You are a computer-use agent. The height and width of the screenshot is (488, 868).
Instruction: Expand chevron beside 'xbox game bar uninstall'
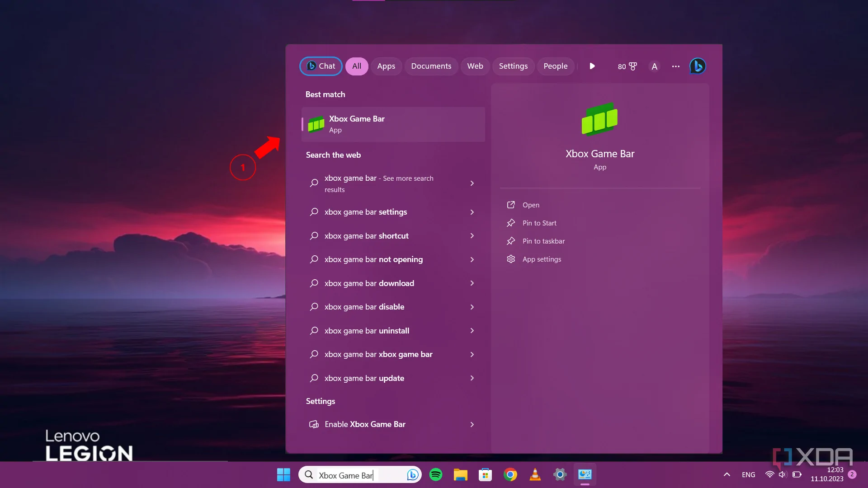coord(472,331)
